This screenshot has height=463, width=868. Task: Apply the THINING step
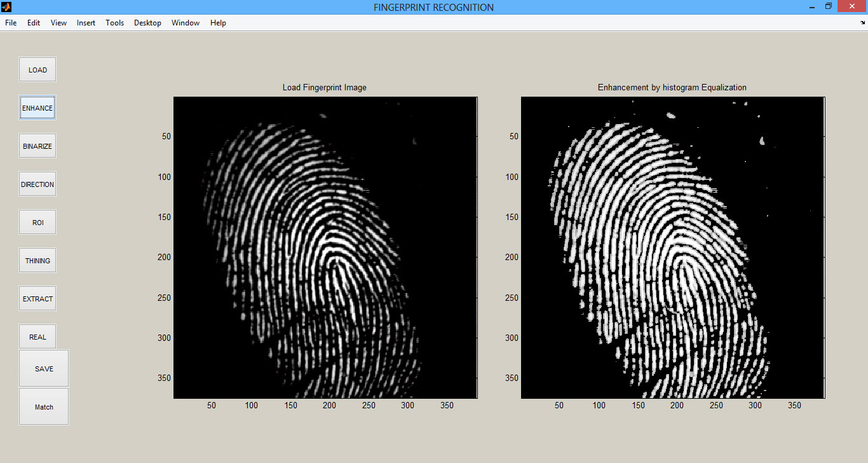37,261
